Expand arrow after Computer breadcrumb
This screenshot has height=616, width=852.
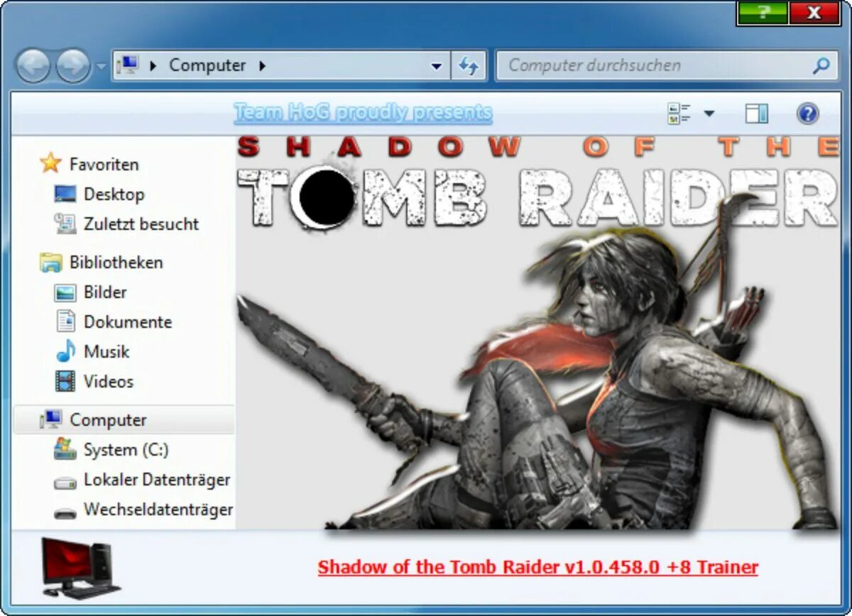point(262,66)
